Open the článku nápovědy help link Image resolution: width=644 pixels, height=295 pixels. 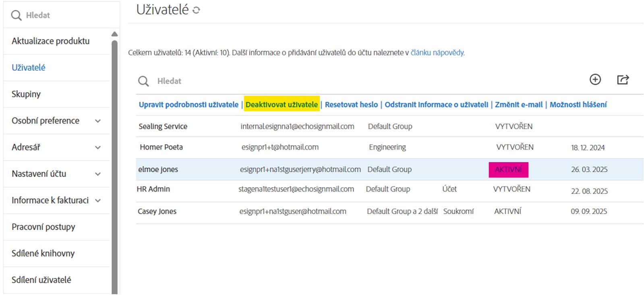pos(437,53)
